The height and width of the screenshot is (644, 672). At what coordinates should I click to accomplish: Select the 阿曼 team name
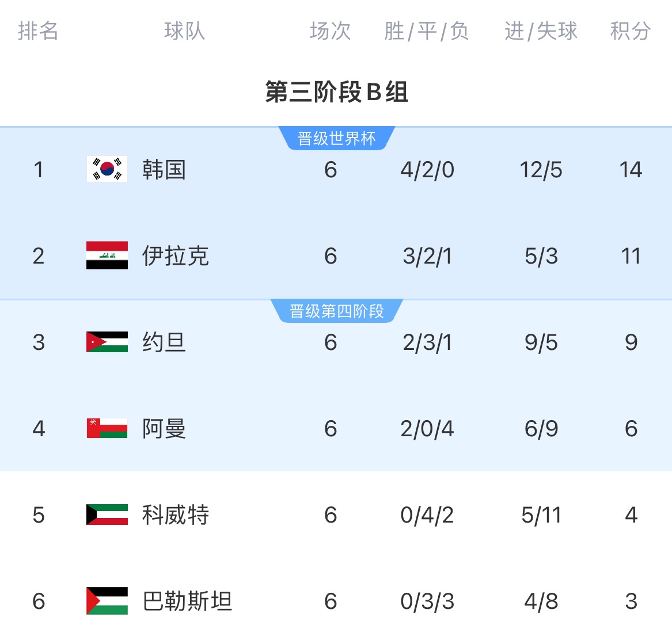[x=164, y=429]
